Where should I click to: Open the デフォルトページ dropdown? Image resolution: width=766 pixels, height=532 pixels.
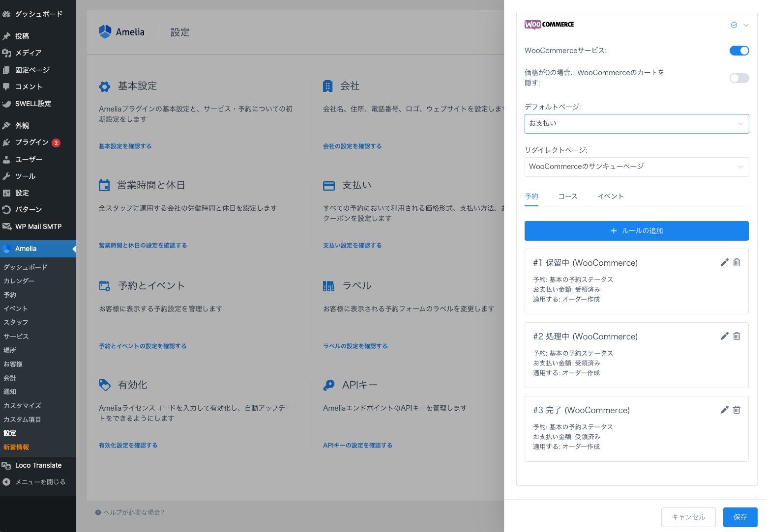pos(636,124)
